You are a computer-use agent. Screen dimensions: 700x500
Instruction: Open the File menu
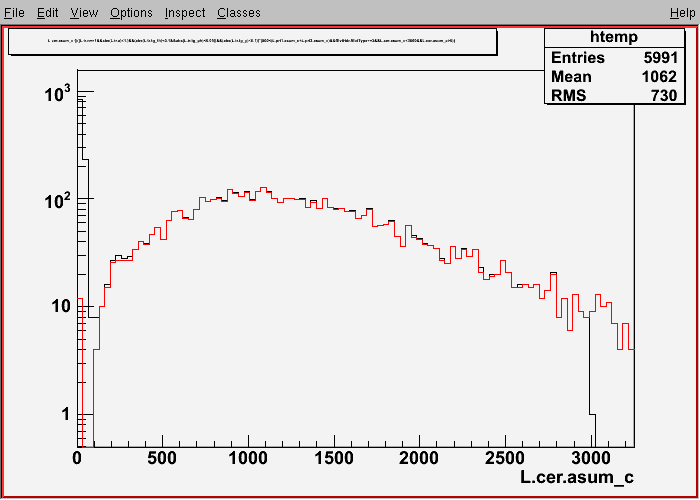pos(14,13)
